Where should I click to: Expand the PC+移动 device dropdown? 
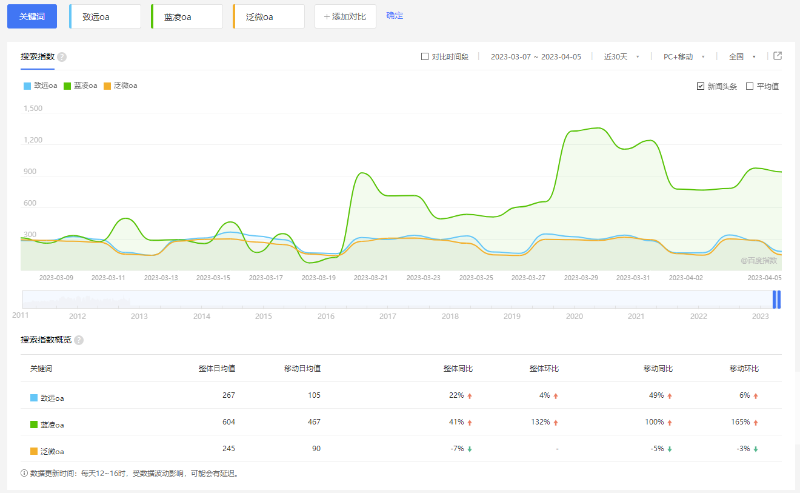click(x=684, y=57)
